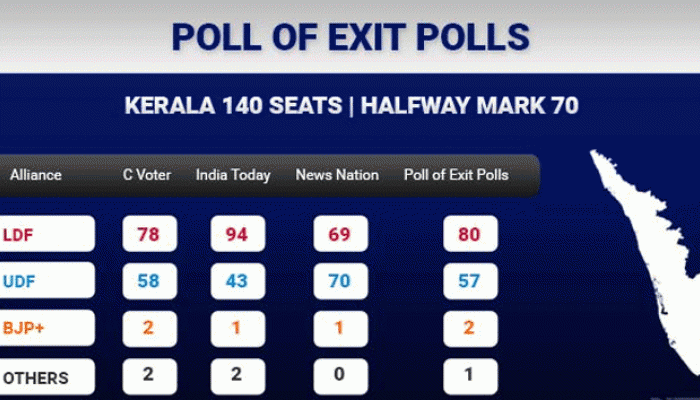The image size is (700, 400).
Task: Click the UDF C Voter value 58
Action: 150,281
